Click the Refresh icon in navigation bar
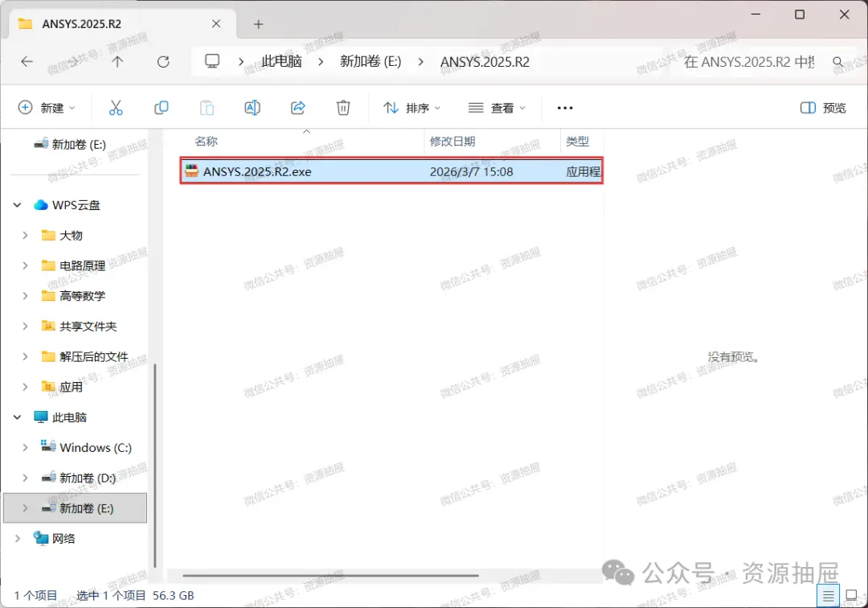The height and width of the screenshot is (608, 868). 163,61
